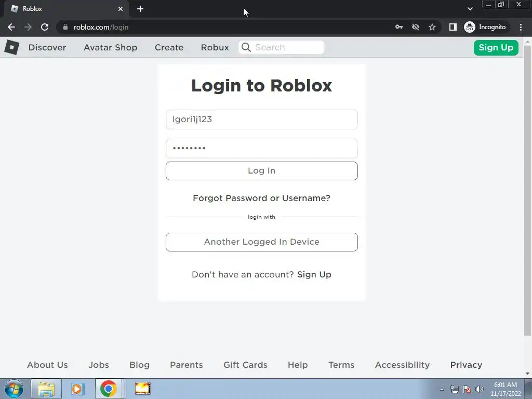
Task: Click the Show desktop strip
Action: [x=529, y=389]
